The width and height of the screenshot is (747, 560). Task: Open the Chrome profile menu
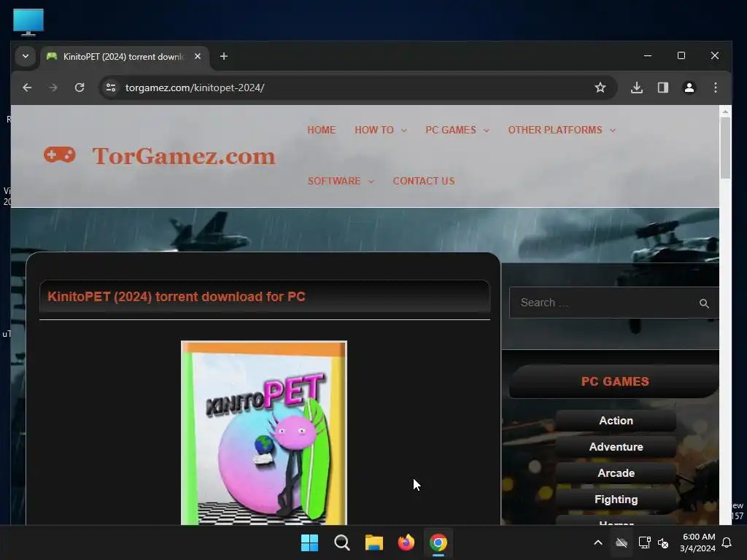pos(689,87)
